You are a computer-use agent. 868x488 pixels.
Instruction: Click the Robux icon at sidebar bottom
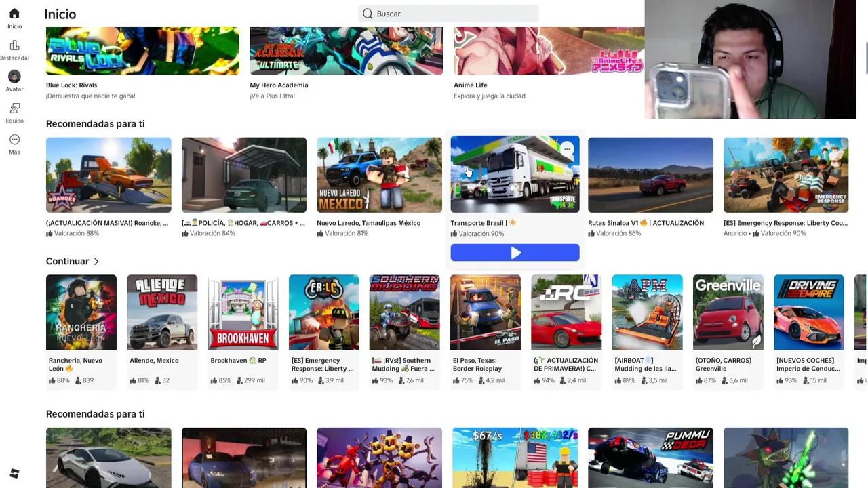tap(14, 473)
